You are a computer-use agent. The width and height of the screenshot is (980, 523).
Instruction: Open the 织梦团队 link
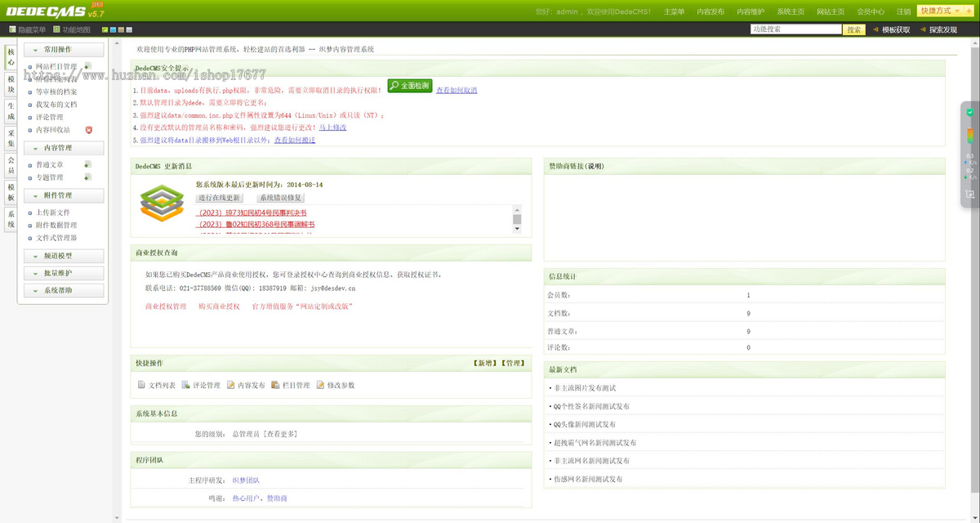[246, 480]
